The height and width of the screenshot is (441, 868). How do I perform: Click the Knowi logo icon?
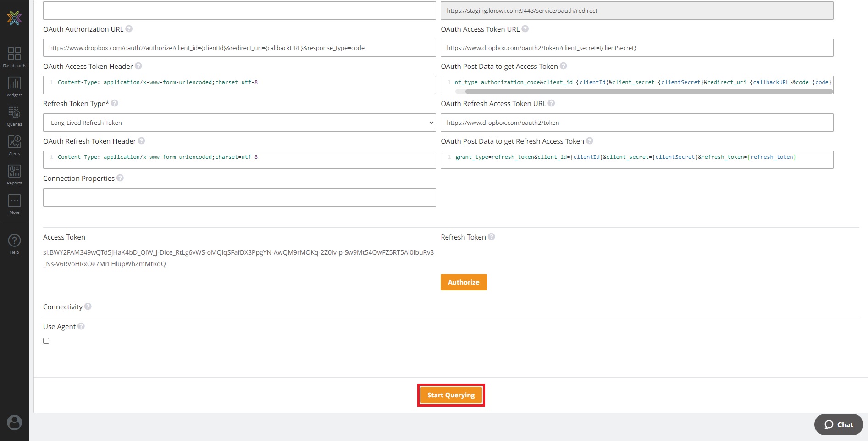click(x=14, y=18)
